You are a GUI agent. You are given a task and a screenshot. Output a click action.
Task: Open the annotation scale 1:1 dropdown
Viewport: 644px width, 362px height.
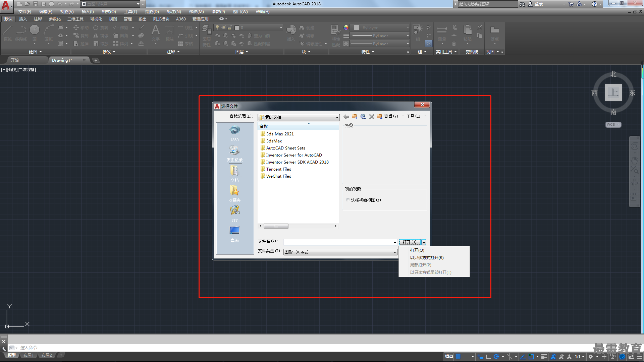tap(579, 357)
